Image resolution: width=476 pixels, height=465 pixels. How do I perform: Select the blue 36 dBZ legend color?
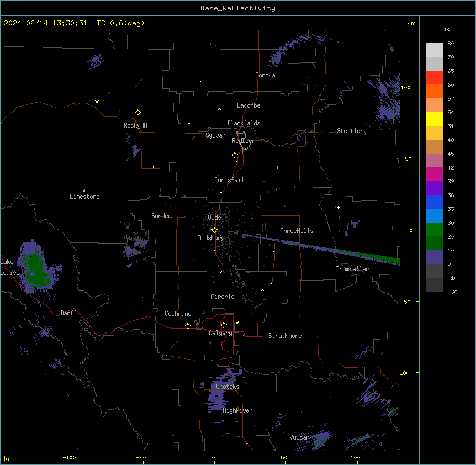pos(434,202)
